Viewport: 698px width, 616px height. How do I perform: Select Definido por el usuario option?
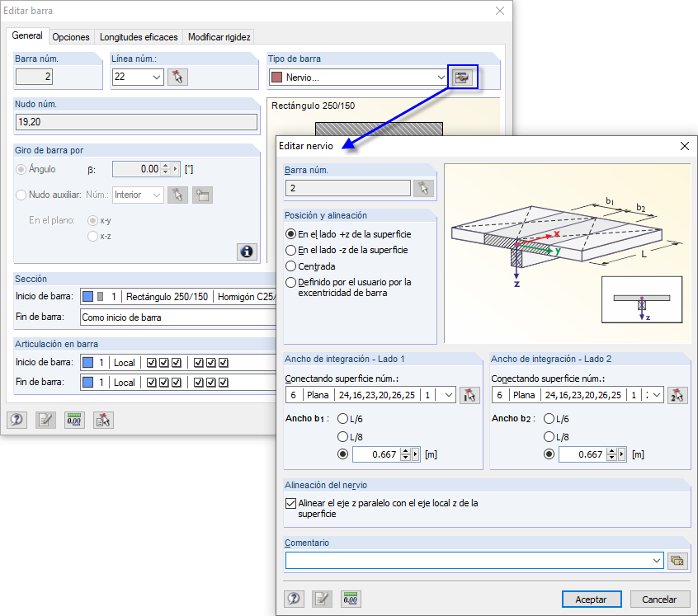pyautogui.click(x=290, y=282)
